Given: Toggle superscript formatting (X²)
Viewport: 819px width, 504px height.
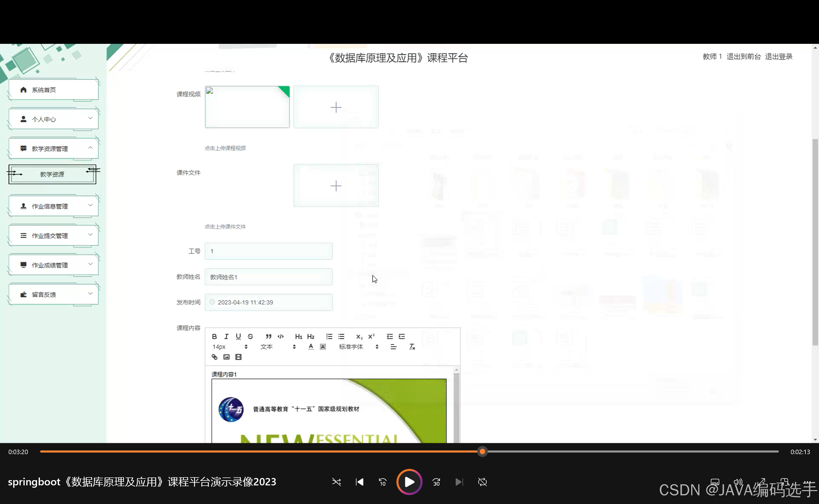Looking at the screenshot, I should [x=371, y=336].
